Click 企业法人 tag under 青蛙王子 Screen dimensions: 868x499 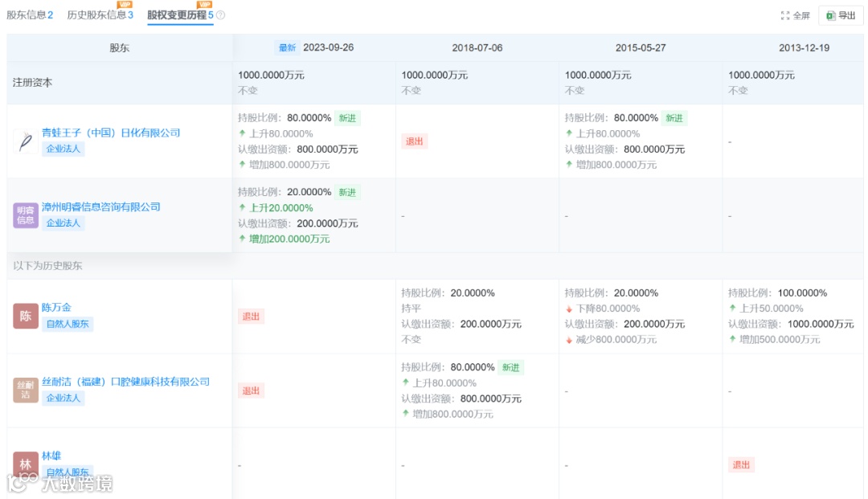(x=63, y=149)
